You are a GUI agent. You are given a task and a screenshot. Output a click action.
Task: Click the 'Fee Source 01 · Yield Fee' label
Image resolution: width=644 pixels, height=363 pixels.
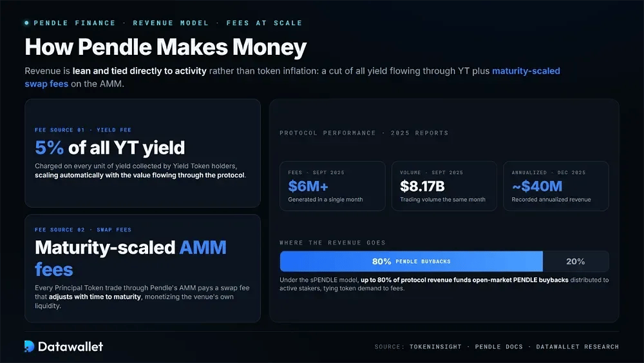coord(83,130)
